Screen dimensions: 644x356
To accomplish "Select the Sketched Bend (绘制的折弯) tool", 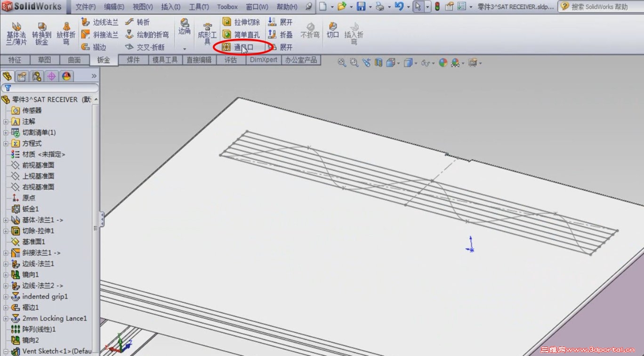I will (147, 34).
